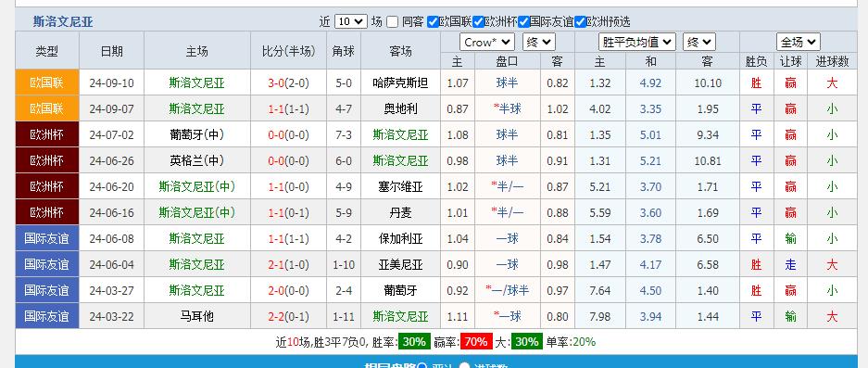Select the 欧洲杯 tag on 24-06-26 row
Viewport: 868px width, 368px height.
[47, 160]
